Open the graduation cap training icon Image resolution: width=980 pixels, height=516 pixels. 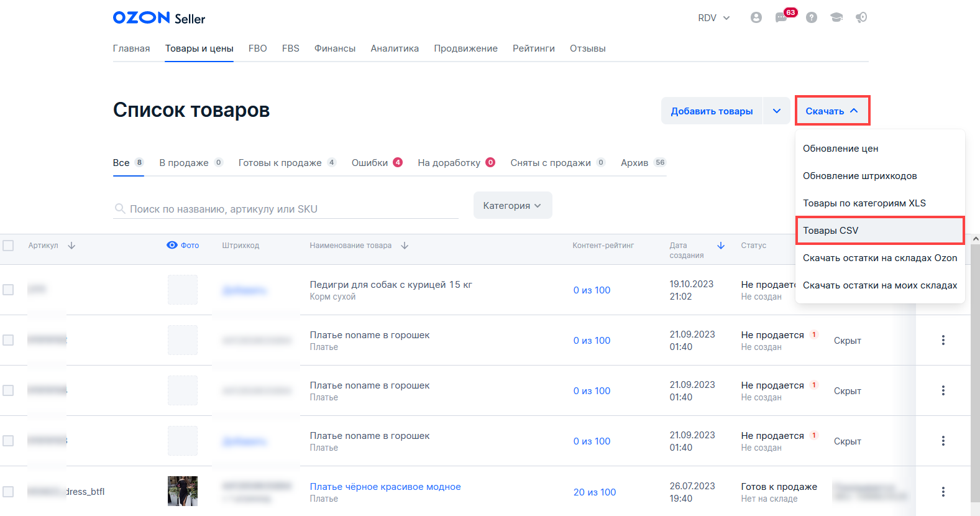(836, 18)
